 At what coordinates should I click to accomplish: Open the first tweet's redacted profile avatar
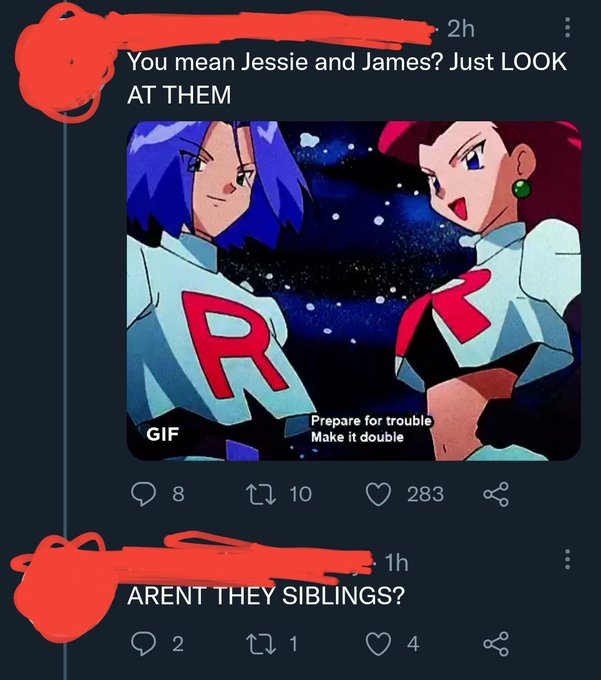[65, 65]
